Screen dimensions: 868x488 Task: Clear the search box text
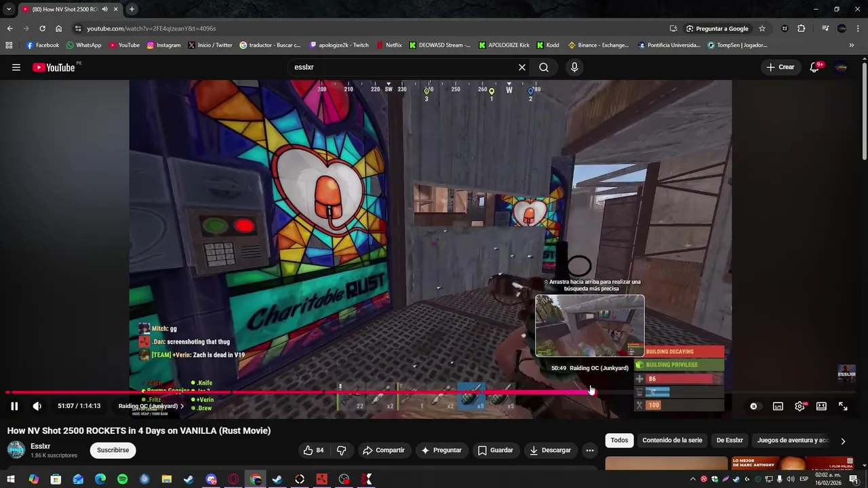(x=522, y=67)
